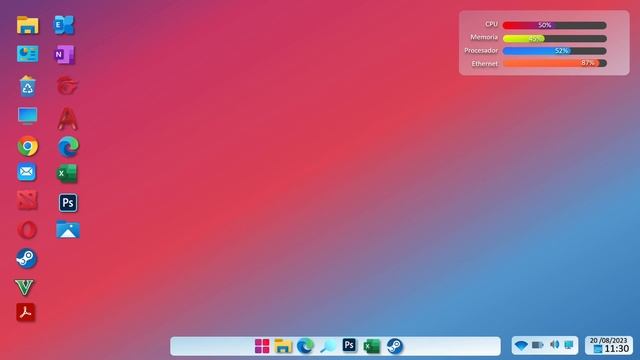Click the battery tray icon
This screenshot has width=640, height=360.
click(538, 345)
